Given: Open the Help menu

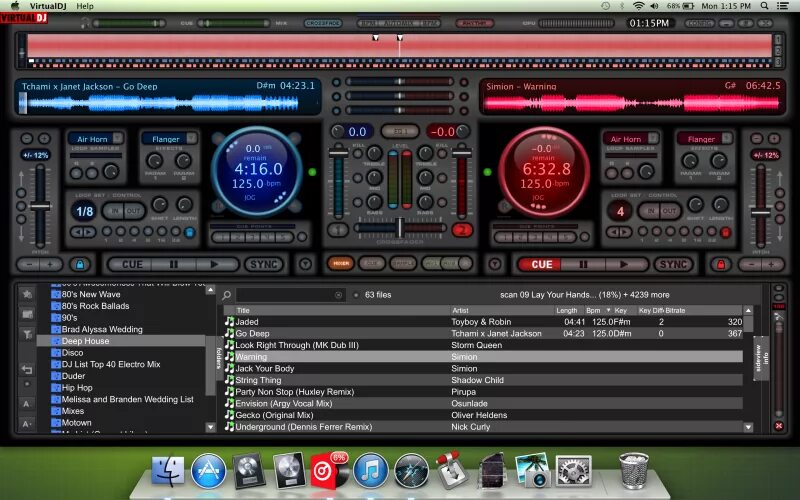Looking at the screenshot, I should click(85, 6).
